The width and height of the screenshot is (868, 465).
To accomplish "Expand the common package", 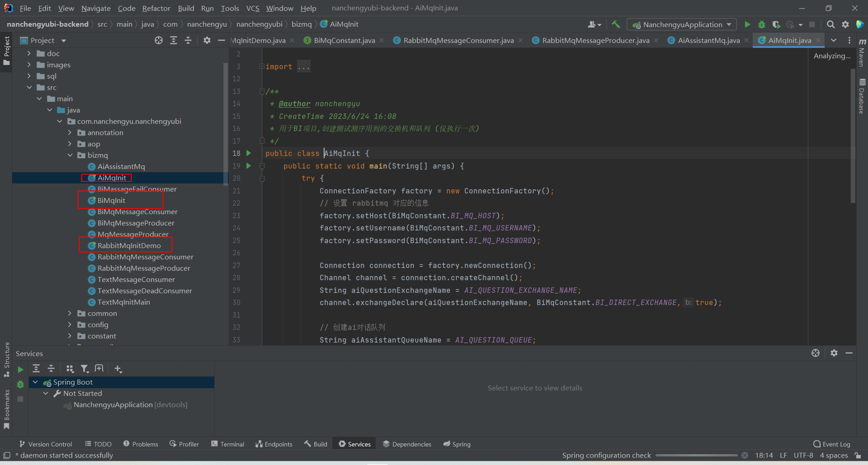I will (70, 313).
